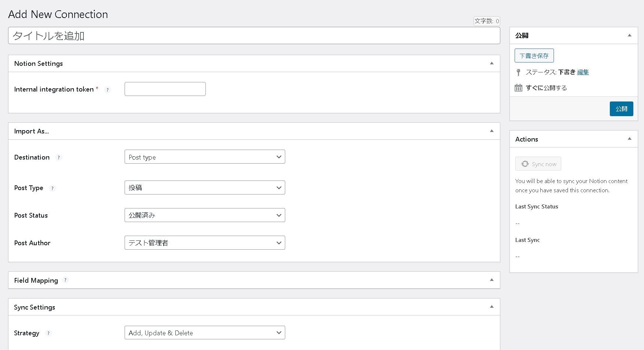The image size is (644, 350).
Task: Collapse the Notion Settings panel
Action: point(492,63)
